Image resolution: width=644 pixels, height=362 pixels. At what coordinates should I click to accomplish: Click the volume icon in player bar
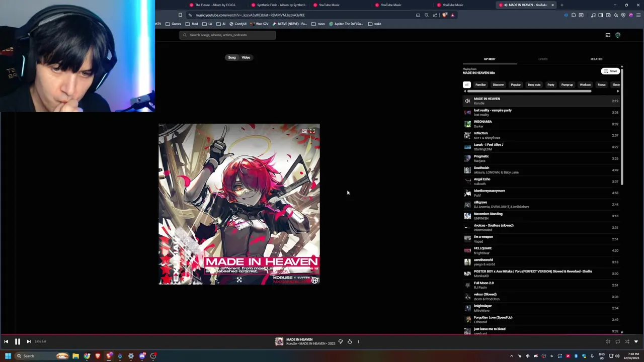click(x=608, y=341)
